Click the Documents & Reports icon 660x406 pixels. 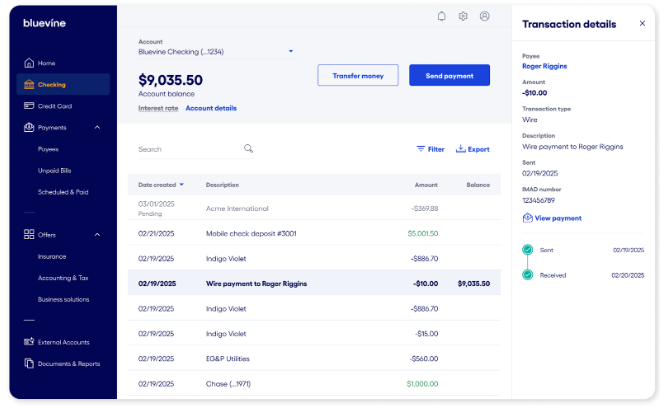pyautogui.click(x=29, y=364)
